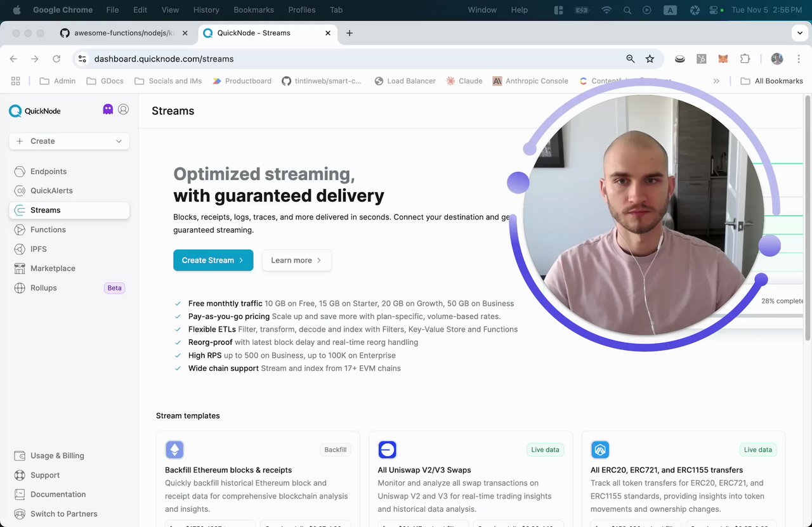812x527 pixels.
Task: Select the QuickNode - Streams tab
Action: (267, 33)
